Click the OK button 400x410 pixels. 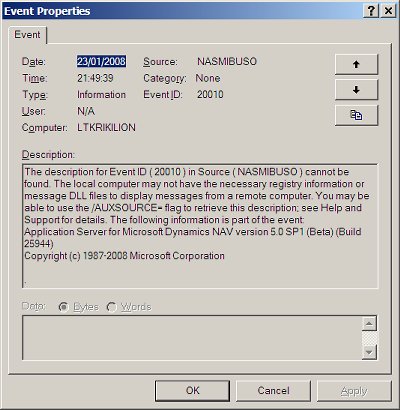pyautogui.click(x=192, y=391)
